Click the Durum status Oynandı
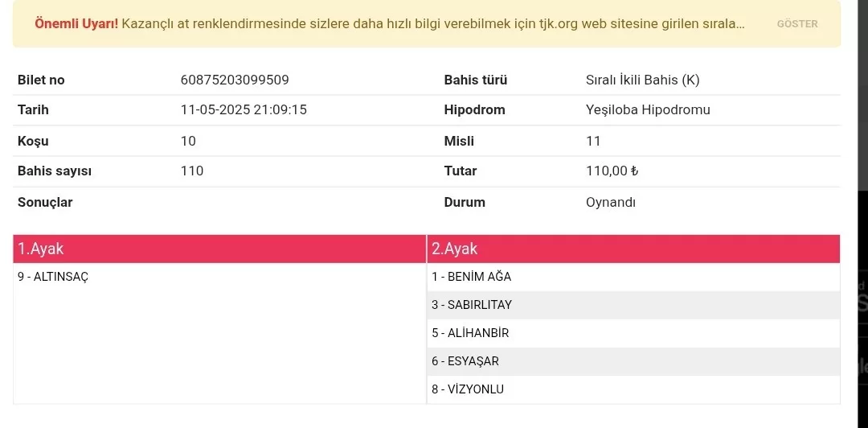 pos(610,202)
